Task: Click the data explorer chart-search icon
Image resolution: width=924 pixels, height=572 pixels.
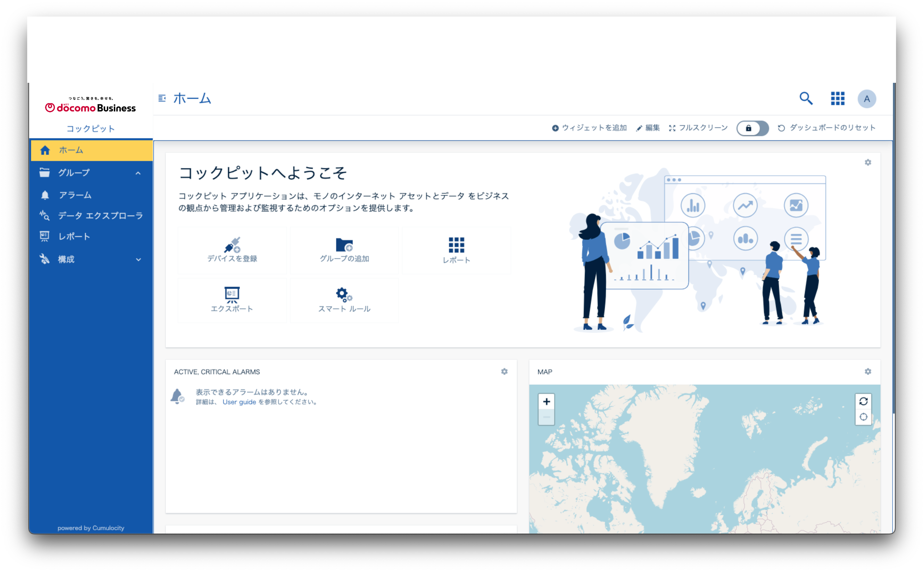Action: (x=44, y=215)
